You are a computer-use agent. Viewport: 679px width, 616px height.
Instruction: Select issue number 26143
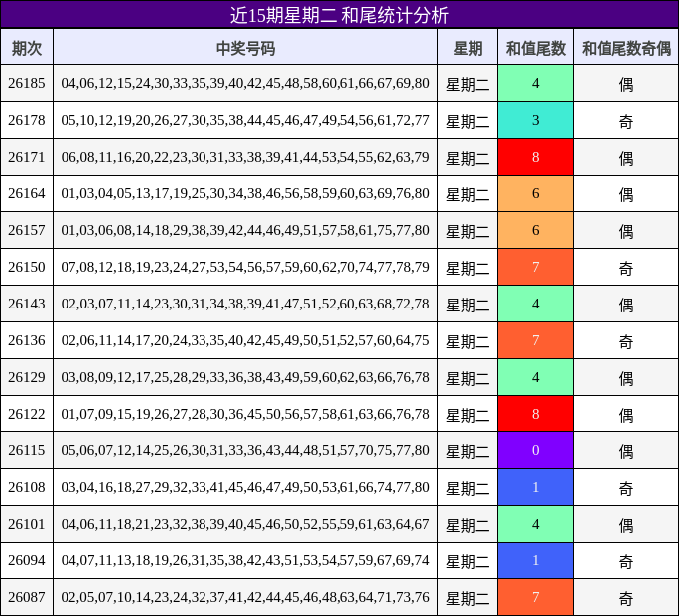pyautogui.click(x=27, y=304)
